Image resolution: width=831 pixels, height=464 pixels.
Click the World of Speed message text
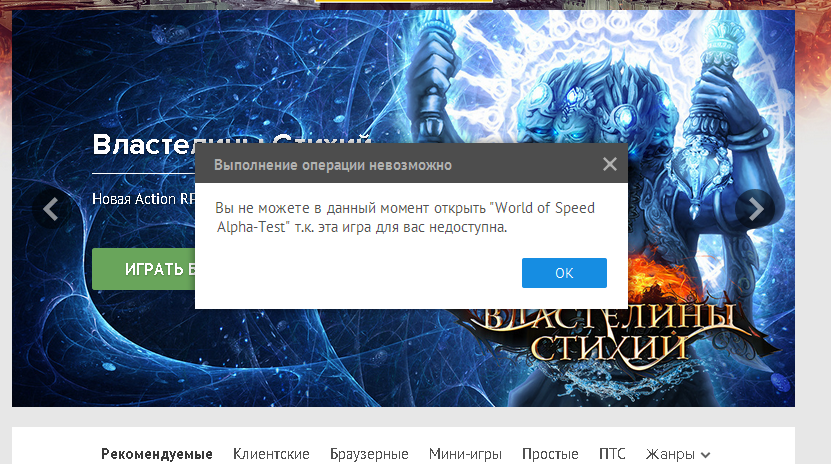(405, 217)
